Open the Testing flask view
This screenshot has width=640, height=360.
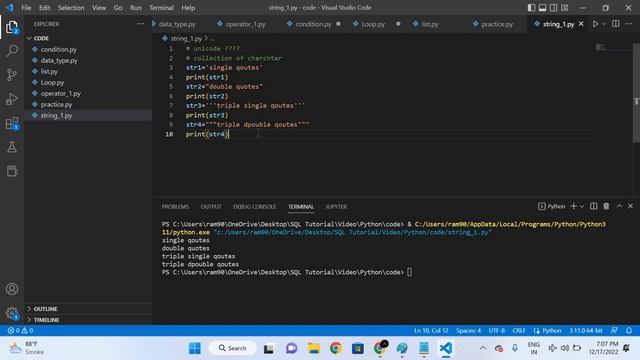(x=12, y=147)
